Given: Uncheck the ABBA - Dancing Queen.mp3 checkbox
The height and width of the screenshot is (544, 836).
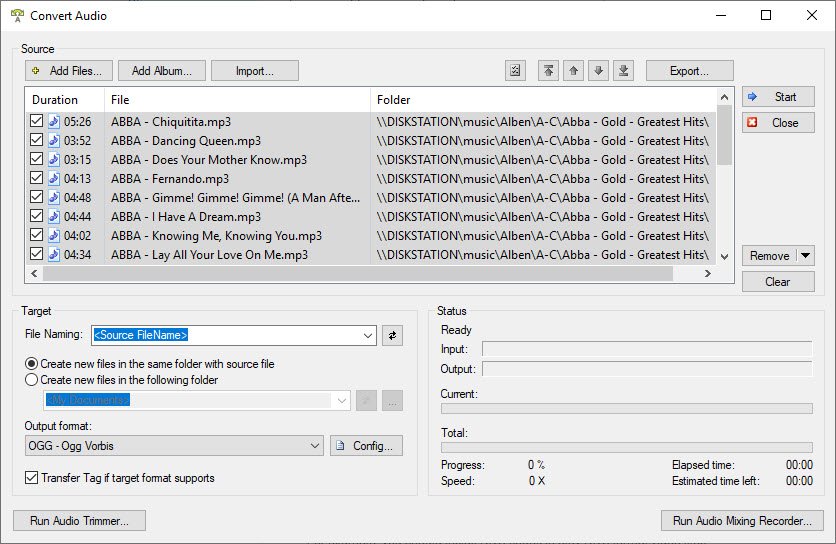Looking at the screenshot, I should tap(37, 141).
